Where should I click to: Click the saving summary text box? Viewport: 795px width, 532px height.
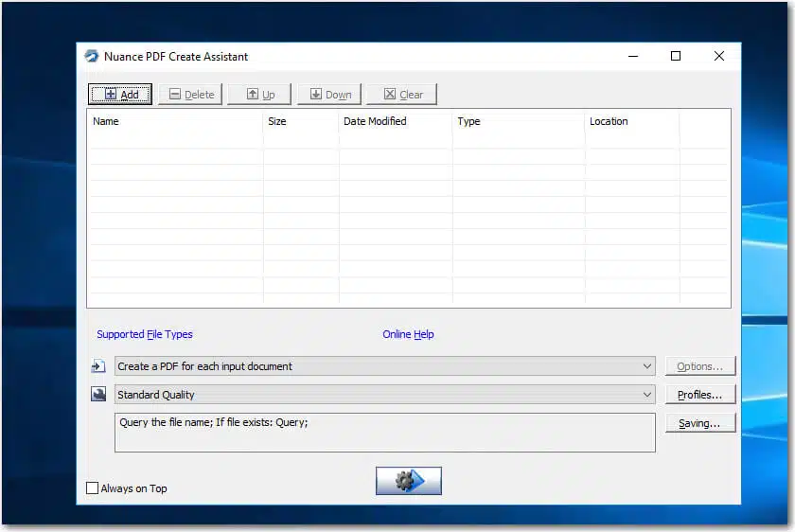coord(385,433)
